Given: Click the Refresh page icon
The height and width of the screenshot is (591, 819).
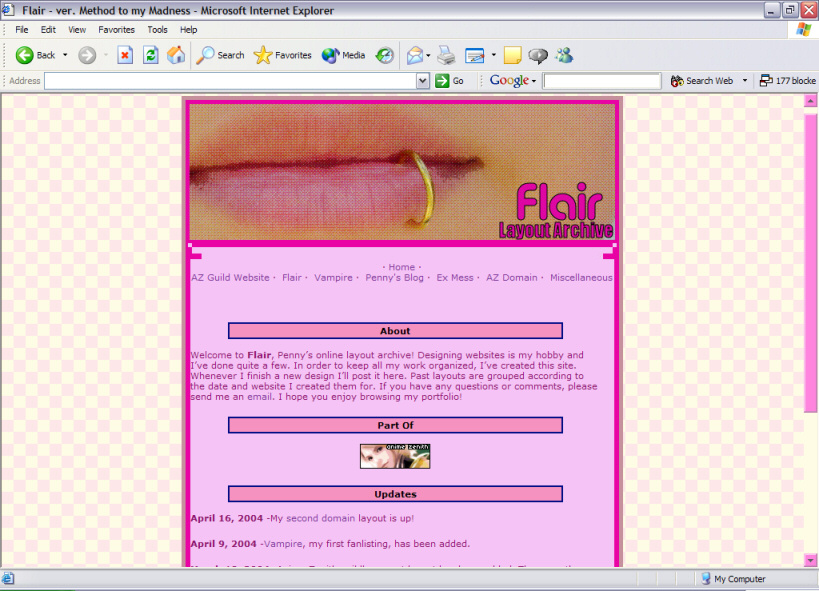Looking at the screenshot, I should coord(150,55).
